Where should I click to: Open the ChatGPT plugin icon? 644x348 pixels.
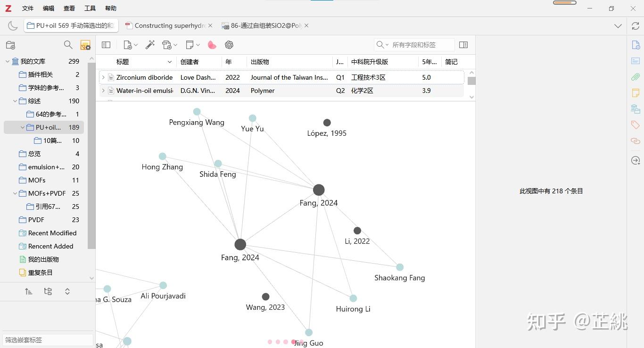tap(229, 45)
